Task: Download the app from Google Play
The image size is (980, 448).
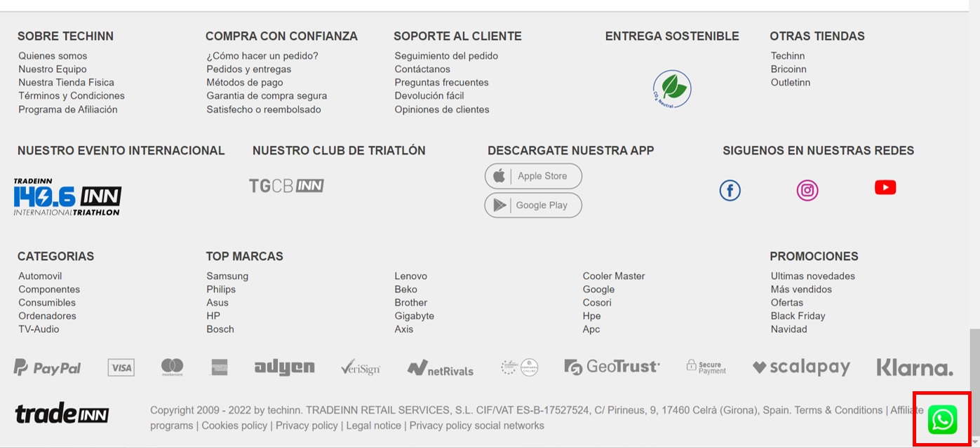Action: (533, 205)
